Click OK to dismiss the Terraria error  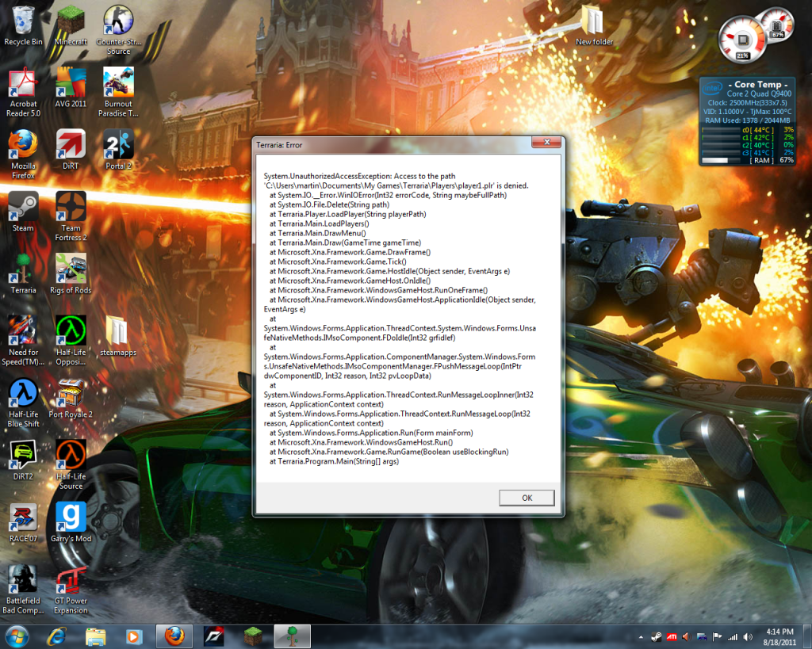(x=527, y=498)
